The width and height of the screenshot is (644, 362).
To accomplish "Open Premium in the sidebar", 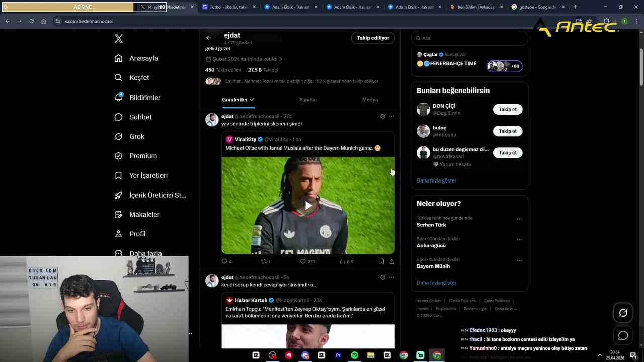I will pos(135,156).
